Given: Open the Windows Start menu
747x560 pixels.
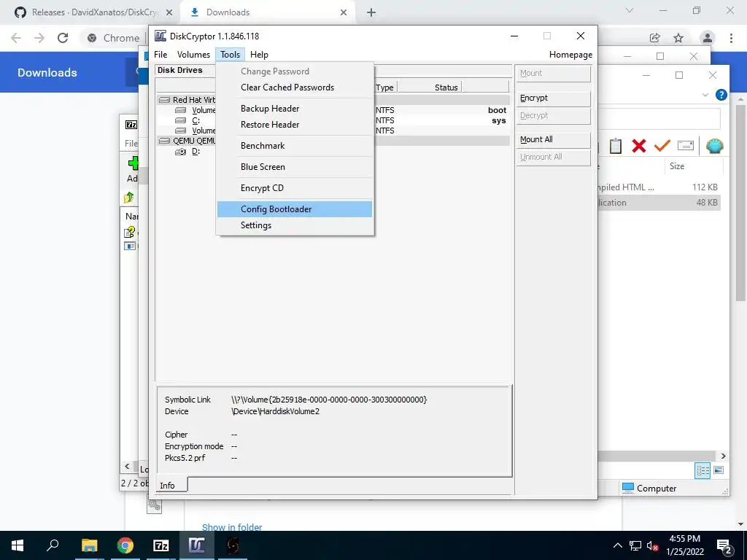Looking at the screenshot, I should click(18, 545).
